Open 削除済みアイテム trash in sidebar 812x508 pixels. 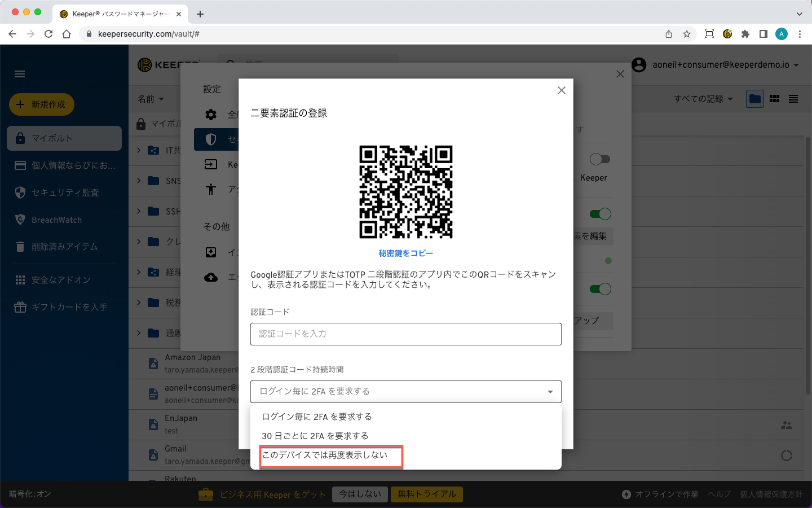(x=64, y=247)
